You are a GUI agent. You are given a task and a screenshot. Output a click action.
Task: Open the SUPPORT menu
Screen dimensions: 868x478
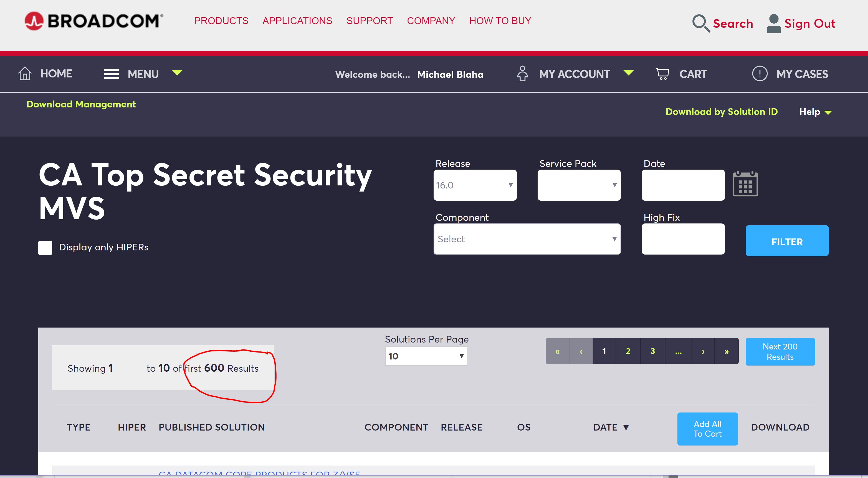pyautogui.click(x=369, y=21)
